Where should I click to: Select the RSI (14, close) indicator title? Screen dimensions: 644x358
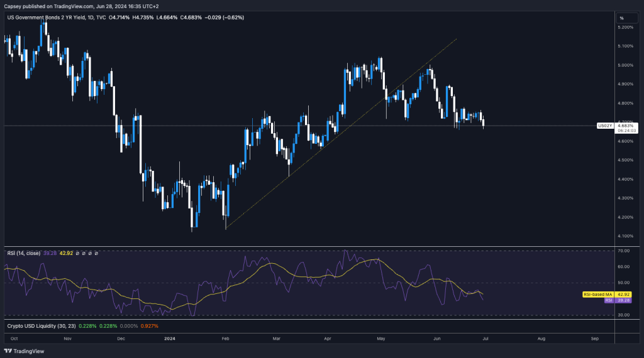23,253
